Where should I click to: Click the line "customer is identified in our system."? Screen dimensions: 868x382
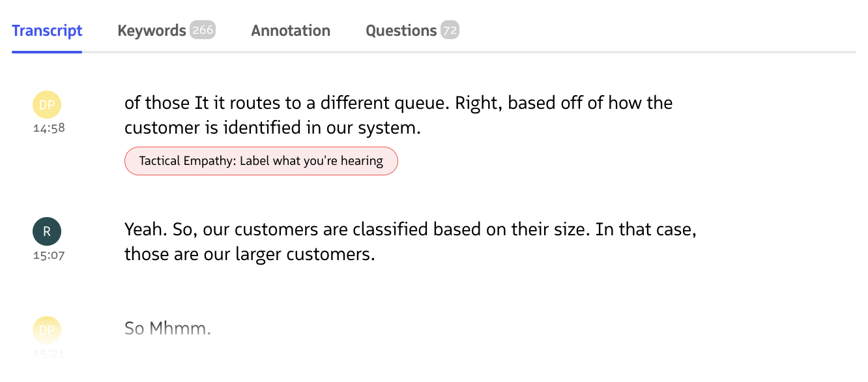click(272, 128)
